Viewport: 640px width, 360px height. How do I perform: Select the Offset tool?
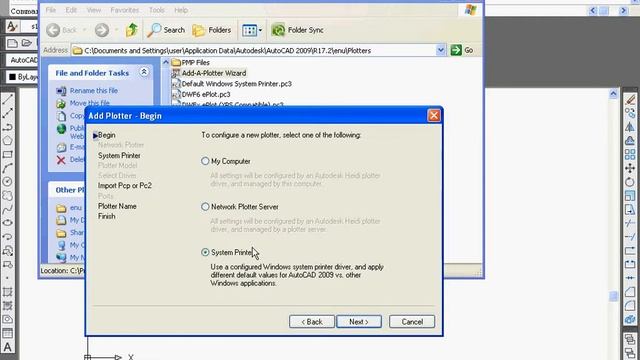[x=630, y=141]
